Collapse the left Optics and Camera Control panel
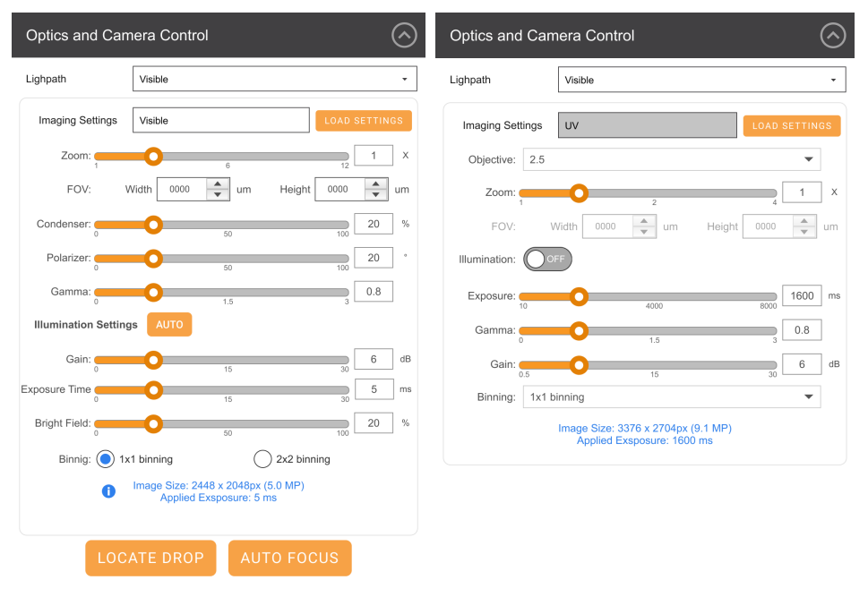This screenshot has height=597, width=868. point(404,36)
